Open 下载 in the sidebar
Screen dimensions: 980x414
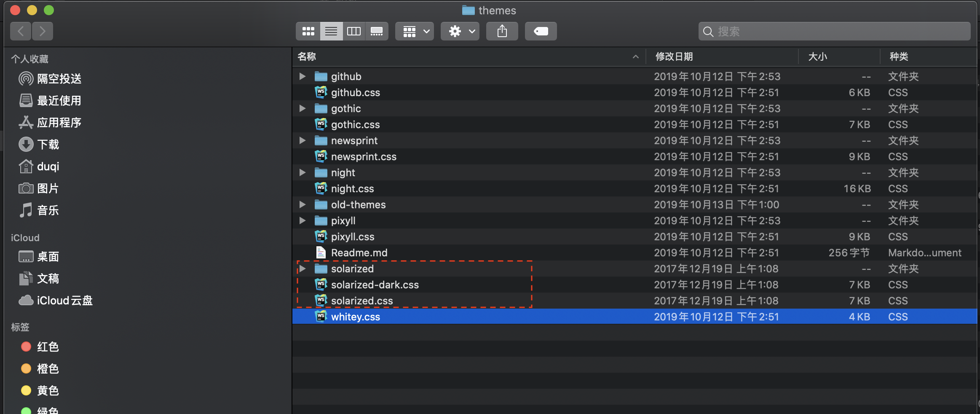[x=48, y=144]
